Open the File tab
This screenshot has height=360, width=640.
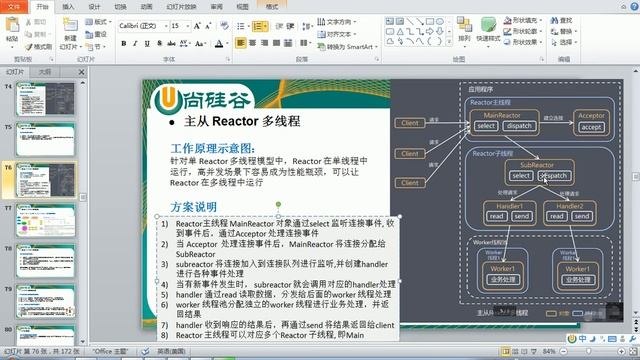point(13,7)
